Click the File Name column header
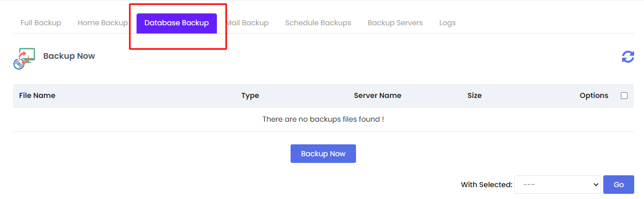Viewport: 644px width, 199px height. pos(37,95)
